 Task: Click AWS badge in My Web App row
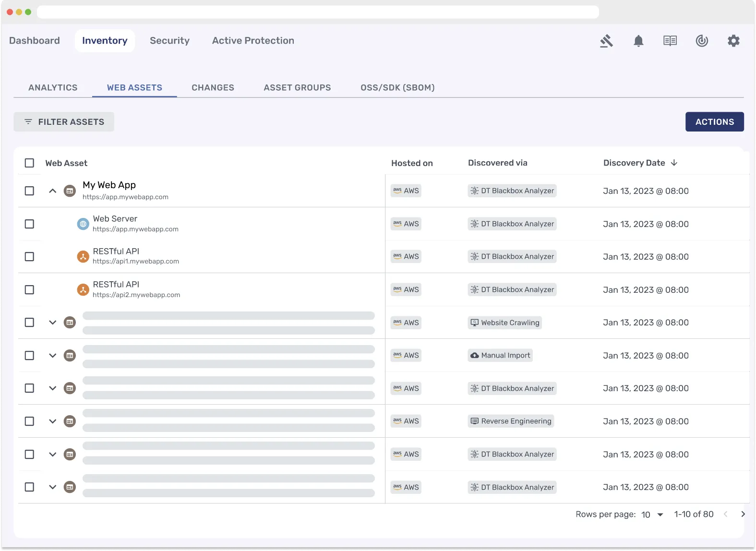tap(406, 191)
